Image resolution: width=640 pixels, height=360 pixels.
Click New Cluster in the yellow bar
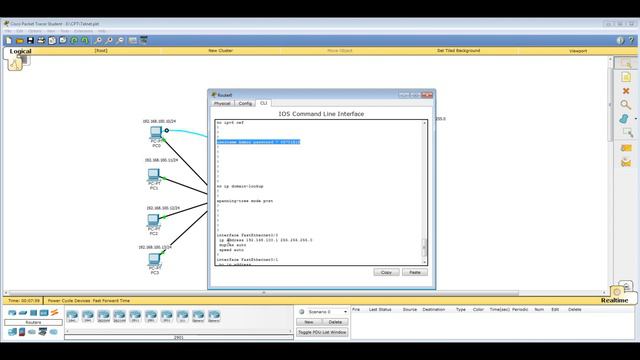pyautogui.click(x=220, y=51)
